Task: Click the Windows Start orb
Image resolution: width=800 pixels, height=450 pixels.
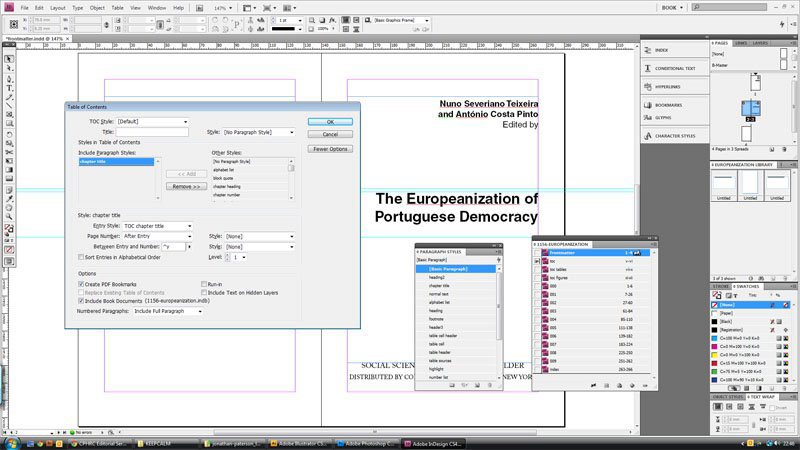Action: 11,443
